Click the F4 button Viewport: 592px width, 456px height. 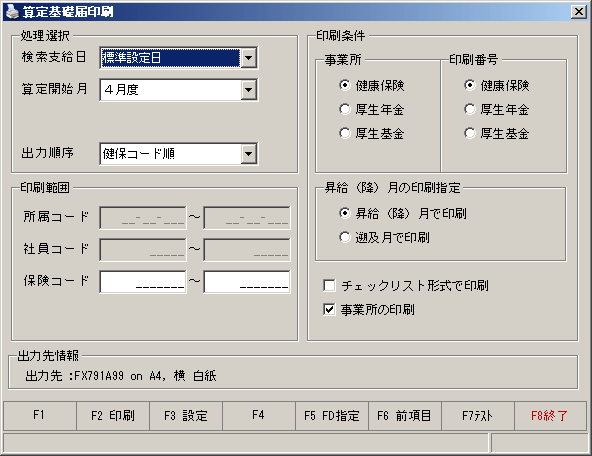[259, 416]
